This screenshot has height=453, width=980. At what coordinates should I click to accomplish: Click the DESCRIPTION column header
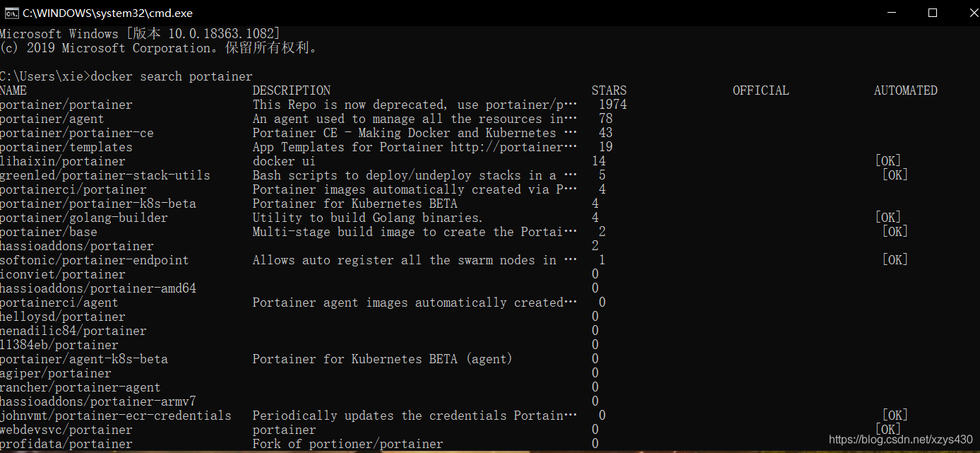292,90
